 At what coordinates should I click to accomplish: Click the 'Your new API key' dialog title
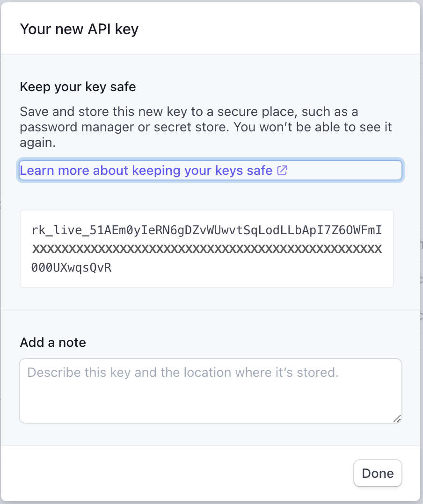tap(79, 29)
